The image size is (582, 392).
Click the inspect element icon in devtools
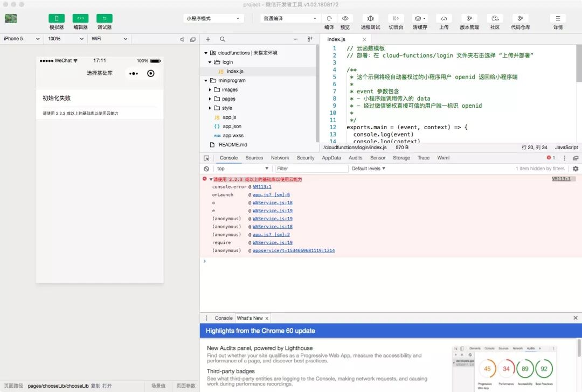tap(207, 158)
